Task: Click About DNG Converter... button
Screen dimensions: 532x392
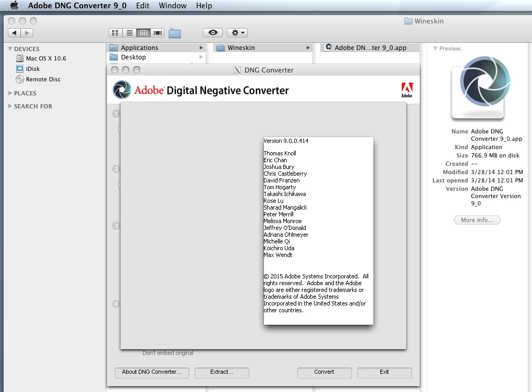Action: coord(152,372)
